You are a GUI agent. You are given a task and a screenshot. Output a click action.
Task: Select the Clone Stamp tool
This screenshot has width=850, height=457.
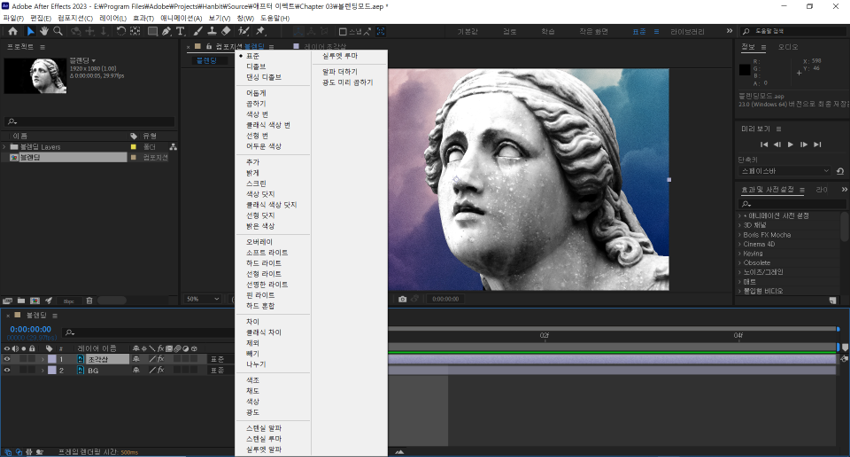click(x=212, y=31)
